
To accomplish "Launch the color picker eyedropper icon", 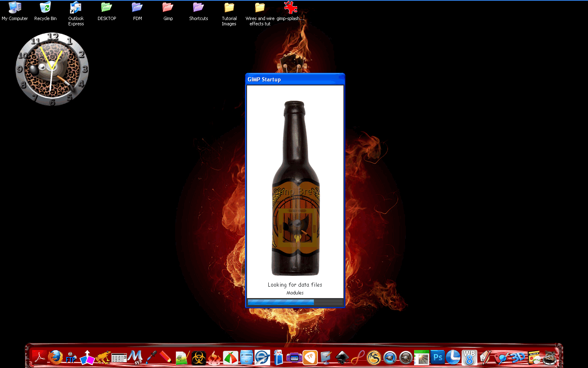I will (x=151, y=357).
